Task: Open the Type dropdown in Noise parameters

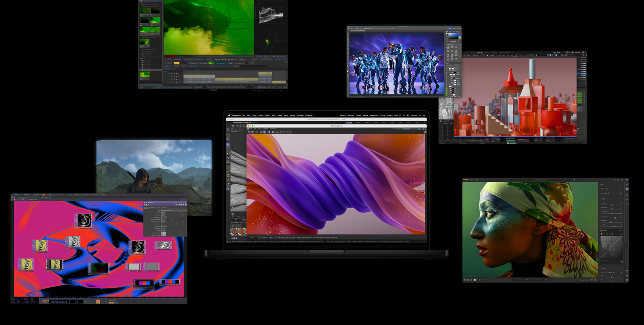Action: (174, 210)
